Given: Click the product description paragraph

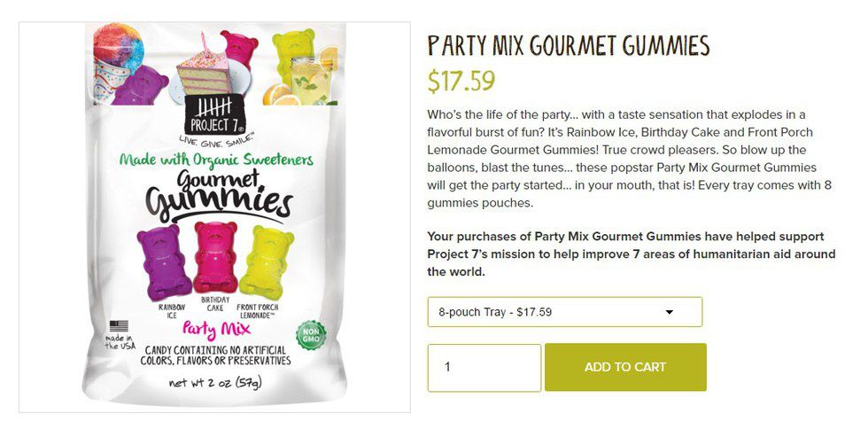Looking at the screenshot, I should point(630,159).
